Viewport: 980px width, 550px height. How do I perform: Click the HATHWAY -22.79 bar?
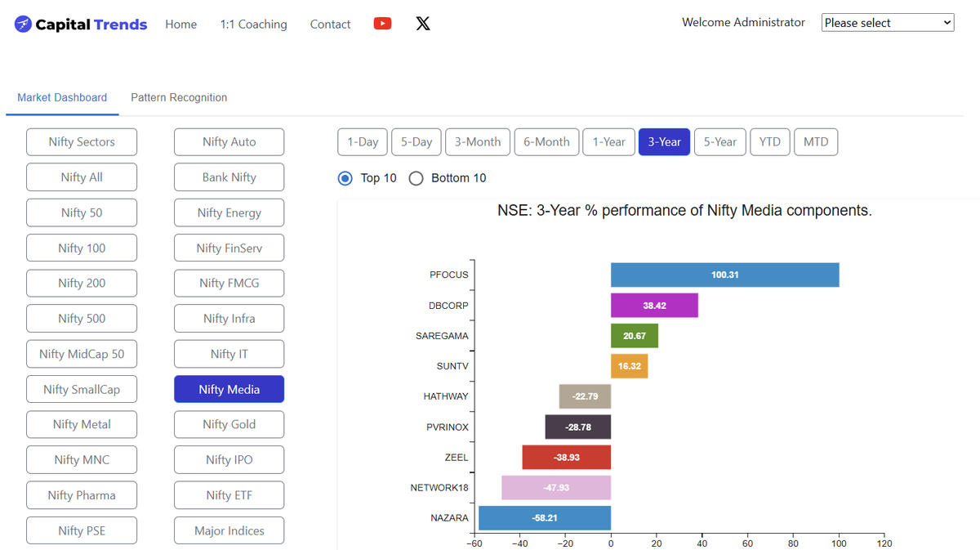pos(585,396)
